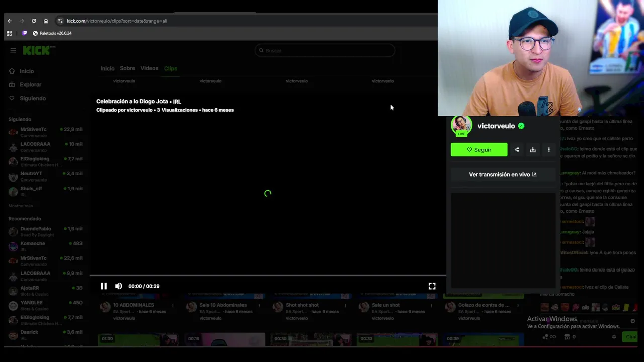Image resolution: width=644 pixels, height=362 pixels.
Task: Open the Golazo de contra de... clip
Action: pyautogui.click(x=484, y=305)
